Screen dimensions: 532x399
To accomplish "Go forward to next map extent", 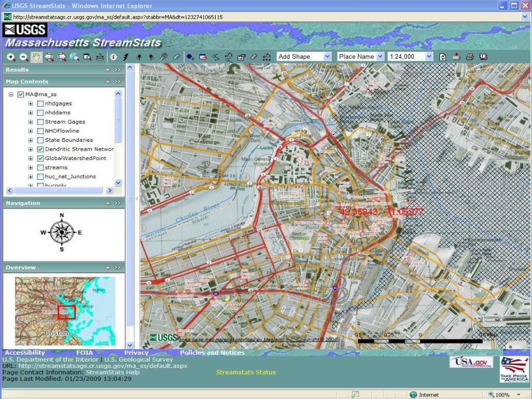I will (62, 57).
